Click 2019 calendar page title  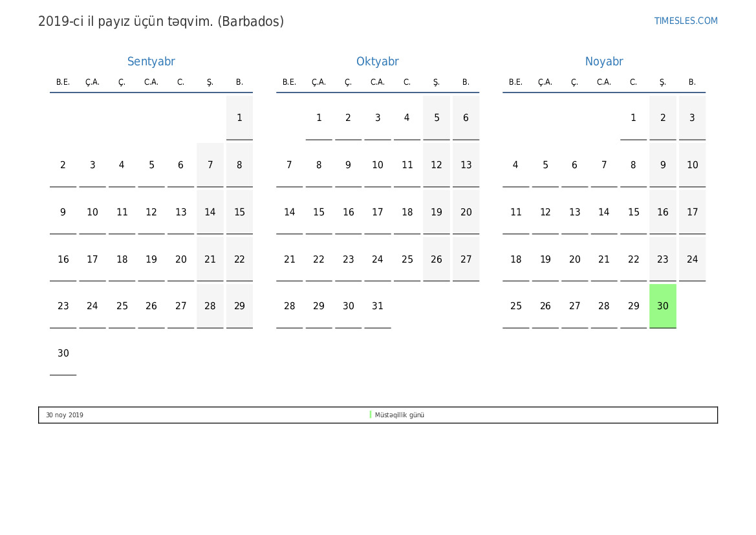[x=161, y=21]
